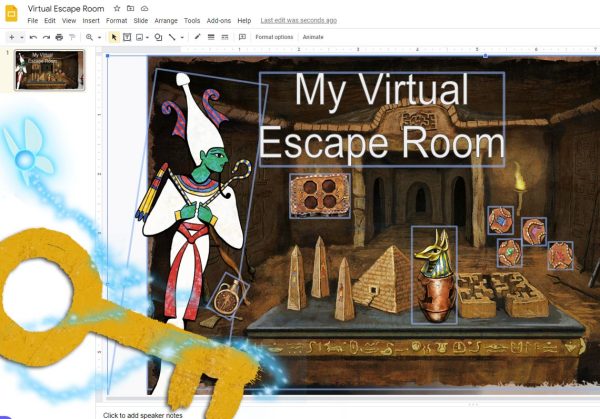Click the Virtual Escape Room document title
600x419 pixels.
click(66, 8)
